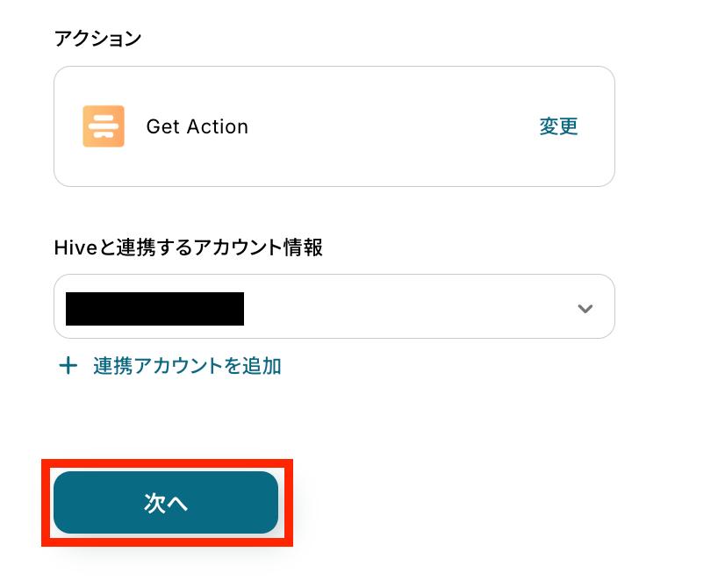Click the Get Action label text
The width and height of the screenshot is (725, 588).
coord(197,126)
